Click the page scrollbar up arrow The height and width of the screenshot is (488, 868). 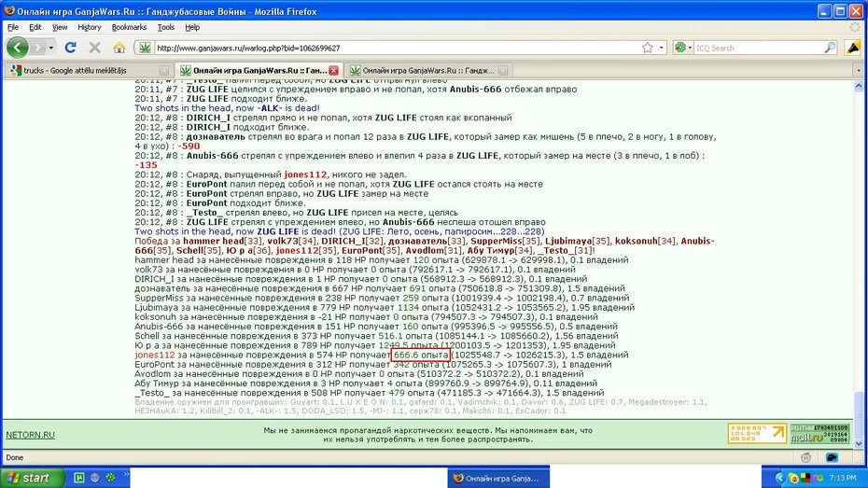[x=859, y=86]
